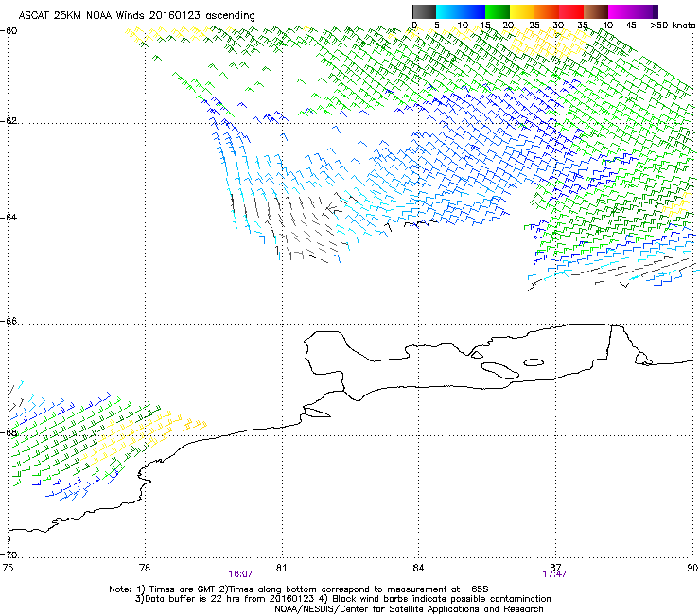Click the '-60' latitude axis label

pos(9,30)
